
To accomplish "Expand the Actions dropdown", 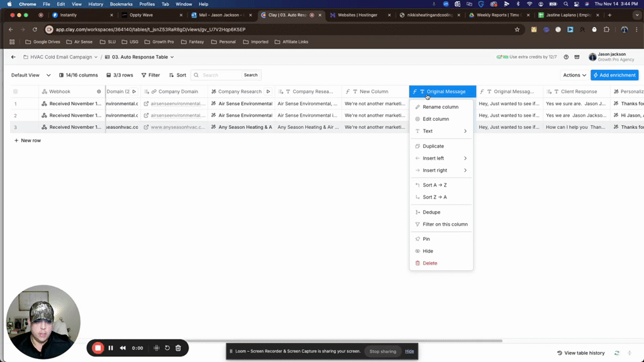I will [574, 75].
